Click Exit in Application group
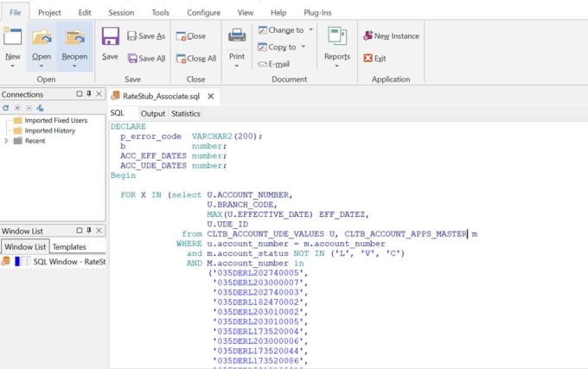This screenshot has height=369, width=588. [x=374, y=59]
